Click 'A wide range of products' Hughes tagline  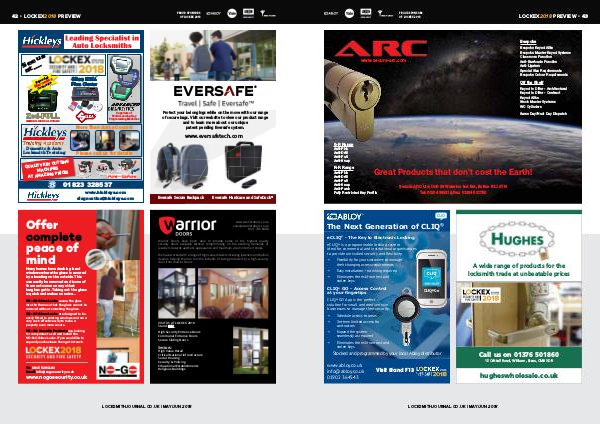point(518,269)
